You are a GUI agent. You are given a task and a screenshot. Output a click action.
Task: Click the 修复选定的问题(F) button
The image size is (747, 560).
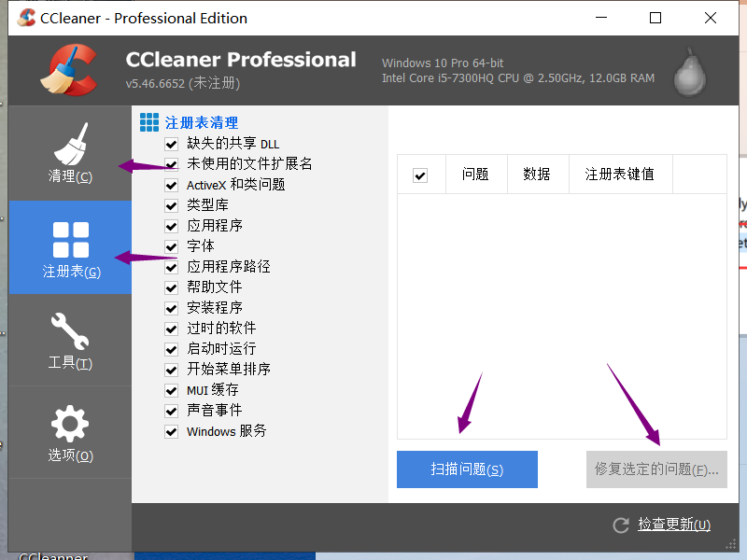tap(656, 469)
